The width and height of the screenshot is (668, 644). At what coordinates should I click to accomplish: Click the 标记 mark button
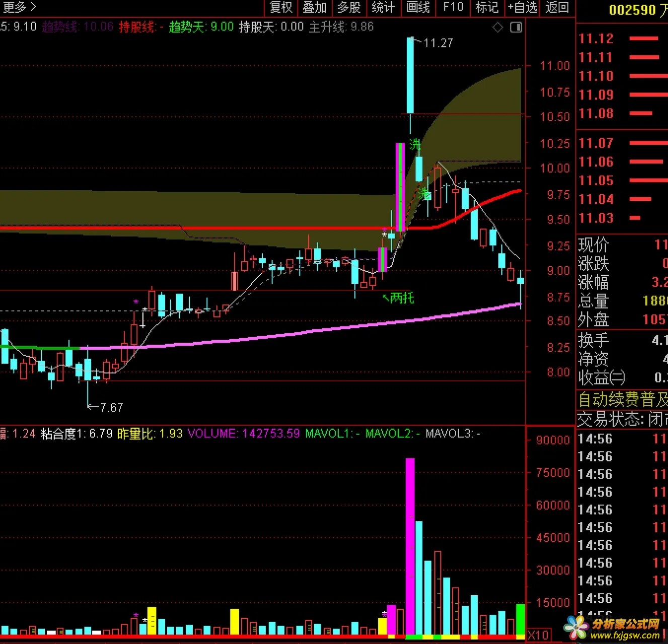point(487,7)
